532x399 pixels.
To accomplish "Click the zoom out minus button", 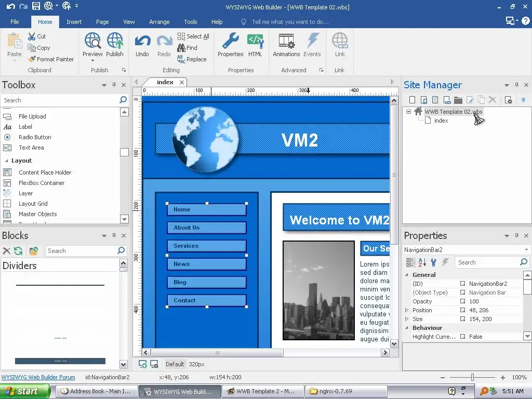I will click(x=443, y=377).
